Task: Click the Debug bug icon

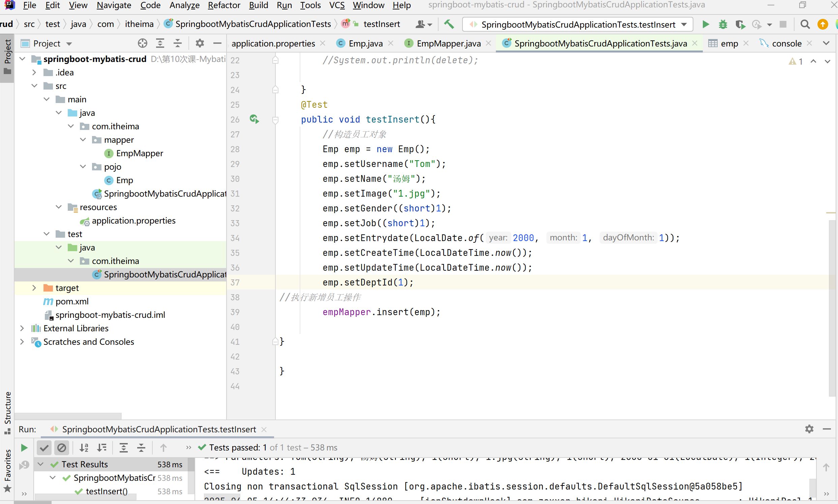Action: (723, 25)
